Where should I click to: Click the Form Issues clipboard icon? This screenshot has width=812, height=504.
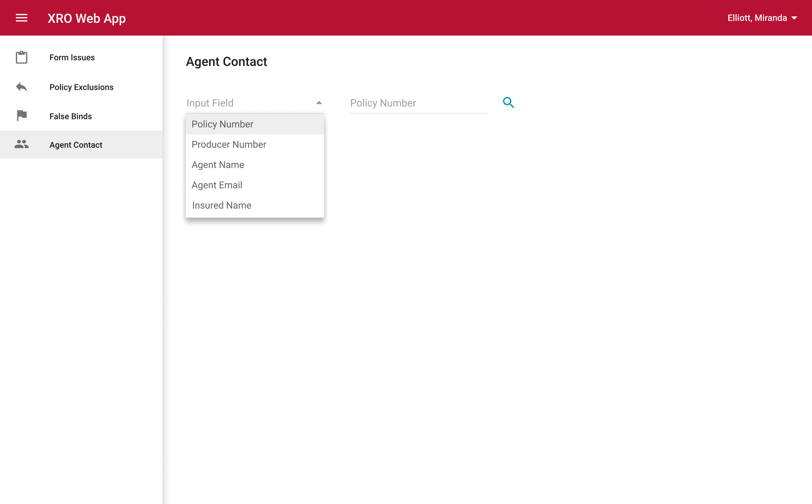coord(22,57)
